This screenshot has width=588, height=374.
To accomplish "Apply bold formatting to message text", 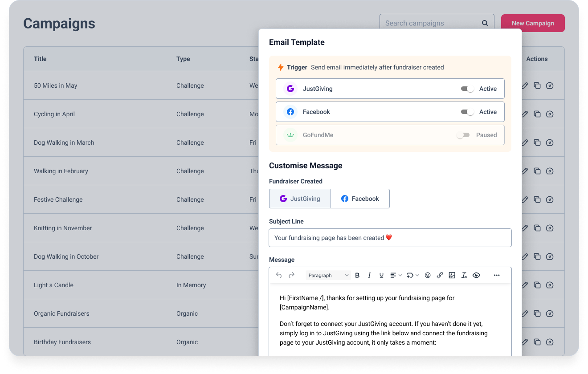I will 357,275.
